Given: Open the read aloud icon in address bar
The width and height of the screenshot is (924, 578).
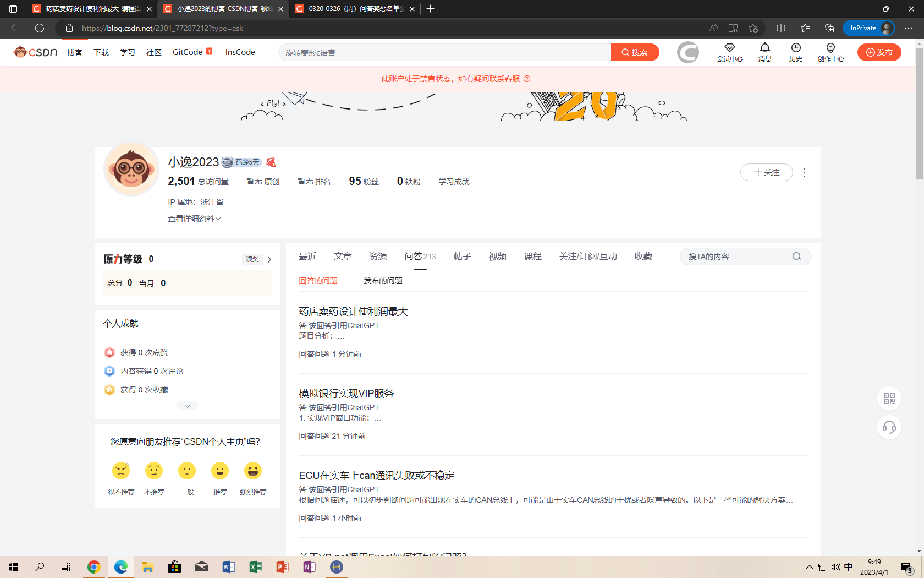Looking at the screenshot, I should click(713, 28).
